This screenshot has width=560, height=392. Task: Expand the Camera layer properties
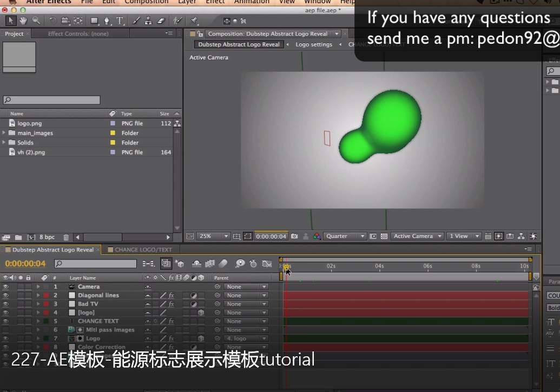pyautogui.click(x=38, y=287)
